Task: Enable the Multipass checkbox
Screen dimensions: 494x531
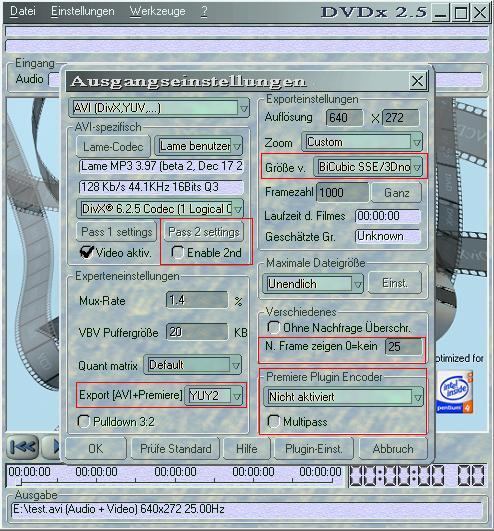Action: pyautogui.click(x=273, y=421)
